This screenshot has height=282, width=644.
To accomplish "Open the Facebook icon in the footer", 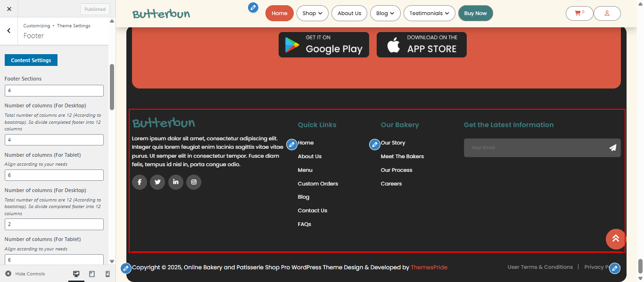I will pos(139,182).
